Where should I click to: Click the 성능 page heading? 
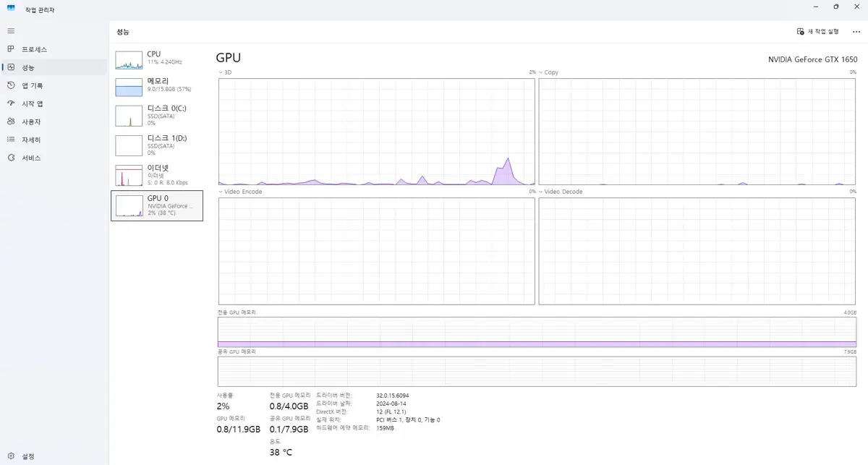[x=123, y=33]
